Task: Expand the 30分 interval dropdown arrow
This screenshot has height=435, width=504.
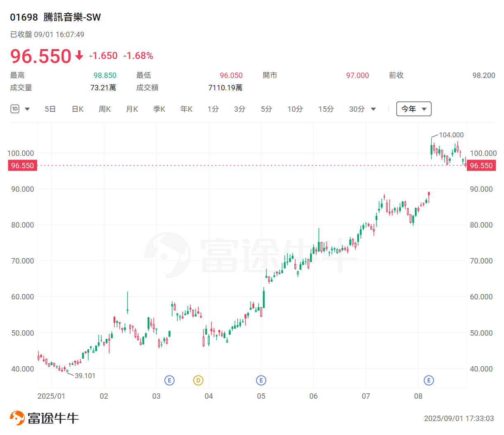Action: tap(373, 109)
